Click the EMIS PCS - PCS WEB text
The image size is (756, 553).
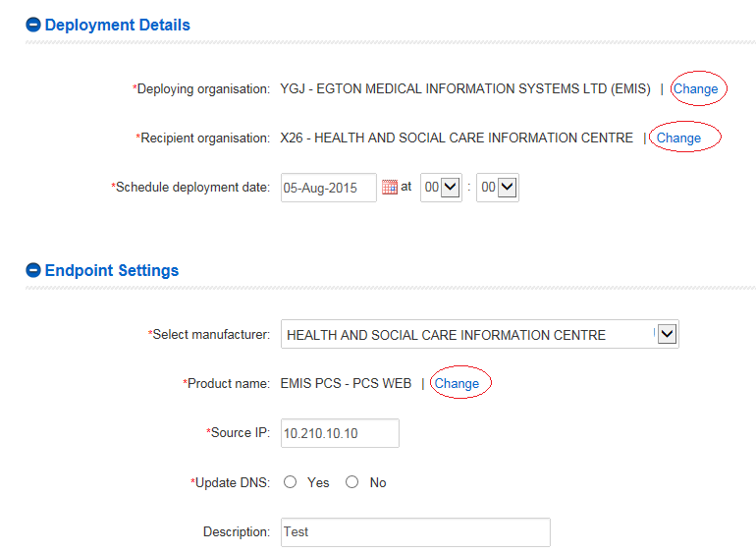pos(346,384)
